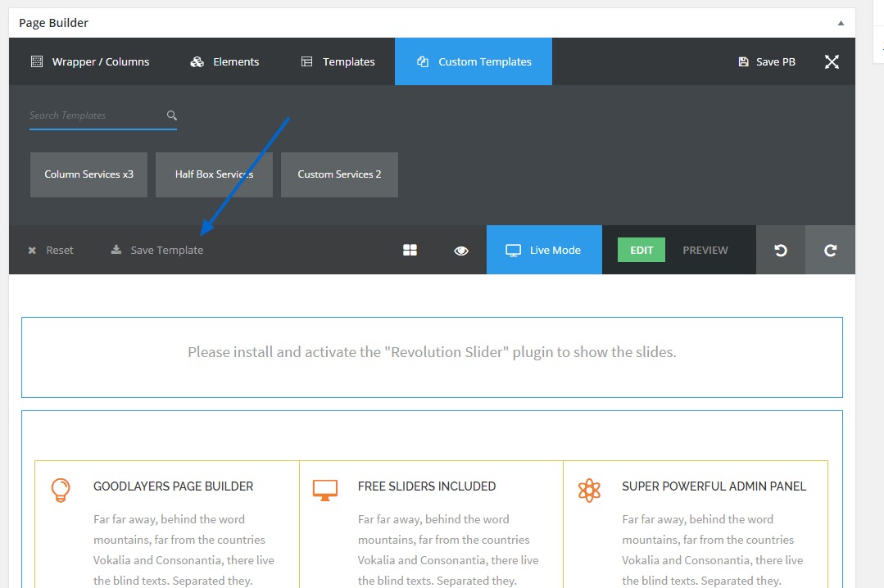The image size is (884, 588).
Task: Select the Custom Templates tab
Action: 474,62
